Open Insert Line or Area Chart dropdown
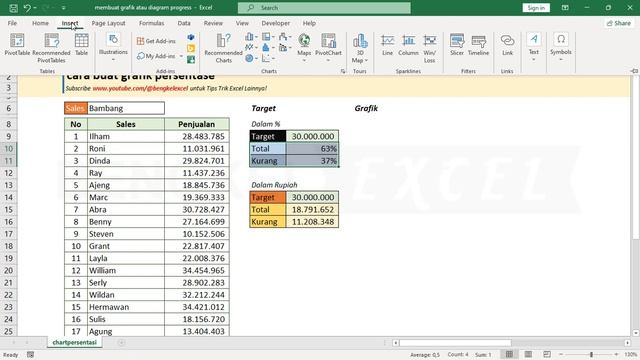This screenshot has height=360, width=640. point(251,47)
